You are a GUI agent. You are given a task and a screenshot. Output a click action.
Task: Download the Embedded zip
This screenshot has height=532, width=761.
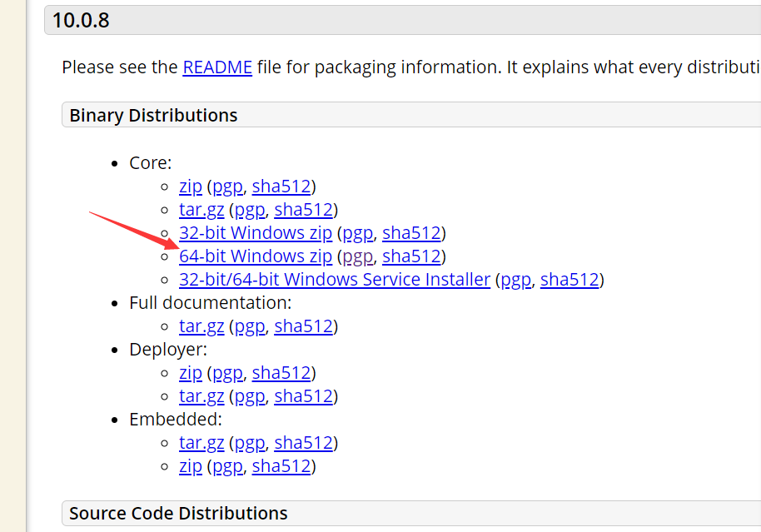click(x=191, y=466)
